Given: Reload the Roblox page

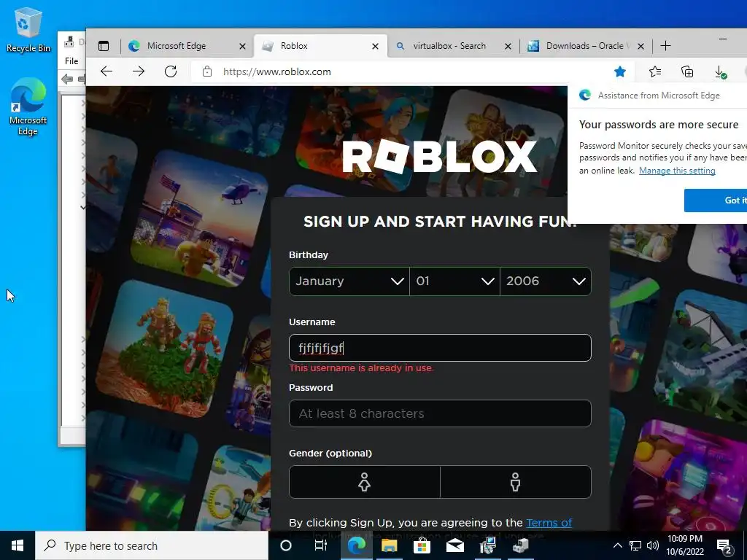Looking at the screenshot, I should (x=171, y=71).
